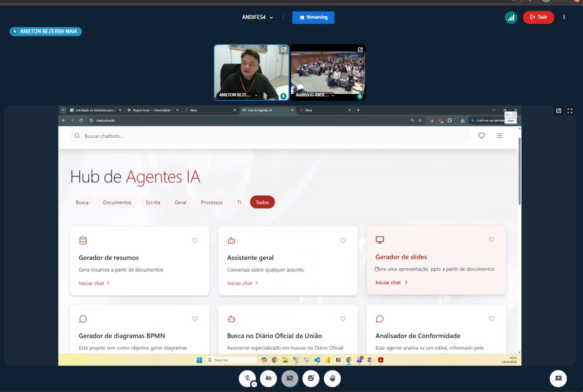Turn on your webcam

coord(269,378)
